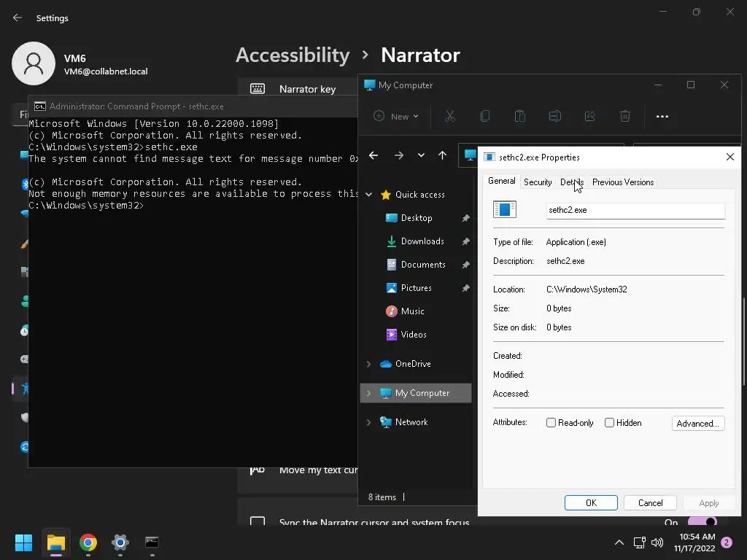This screenshot has height=560, width=747.
Task: Expand the My Computer tree node chevron
Action: [368, 393]
